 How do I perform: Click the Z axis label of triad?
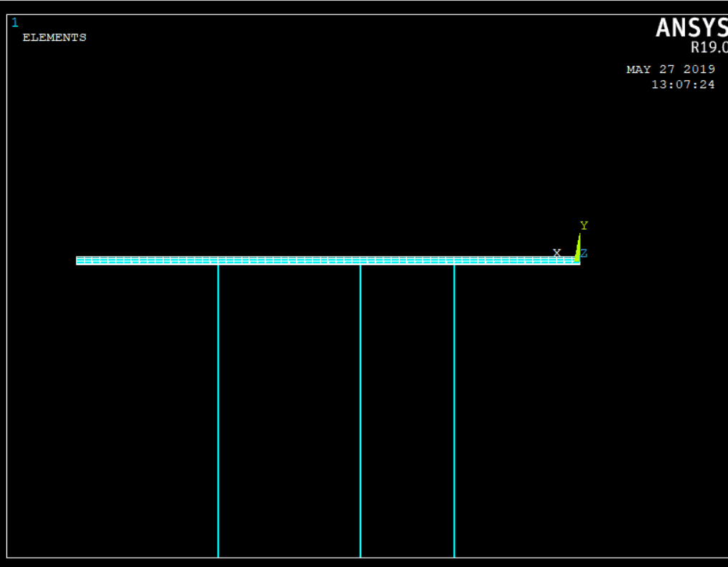tap(584, 254)
